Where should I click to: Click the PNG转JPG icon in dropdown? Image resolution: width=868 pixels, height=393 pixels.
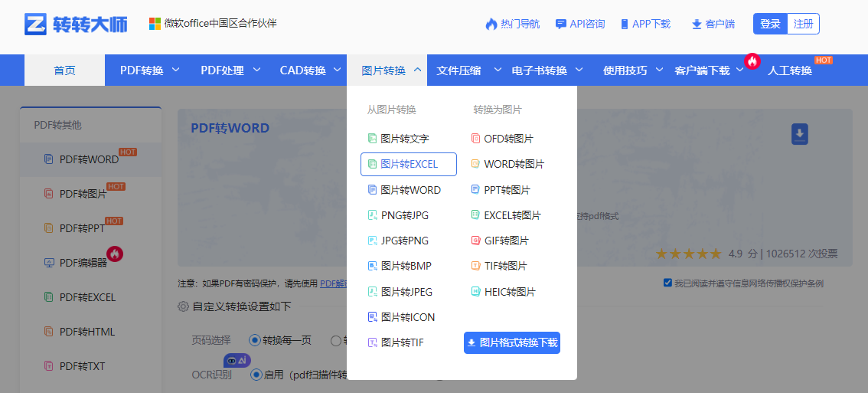(373, 215)
